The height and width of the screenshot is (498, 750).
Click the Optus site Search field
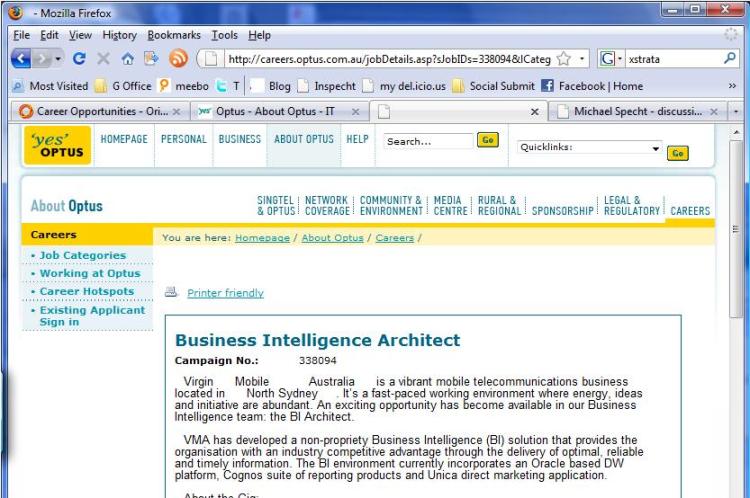426,142
